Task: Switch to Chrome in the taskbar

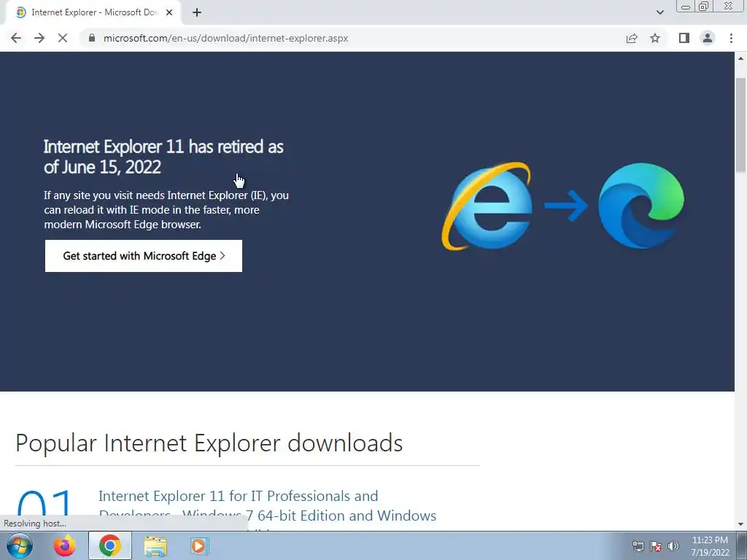Action: 110,545
